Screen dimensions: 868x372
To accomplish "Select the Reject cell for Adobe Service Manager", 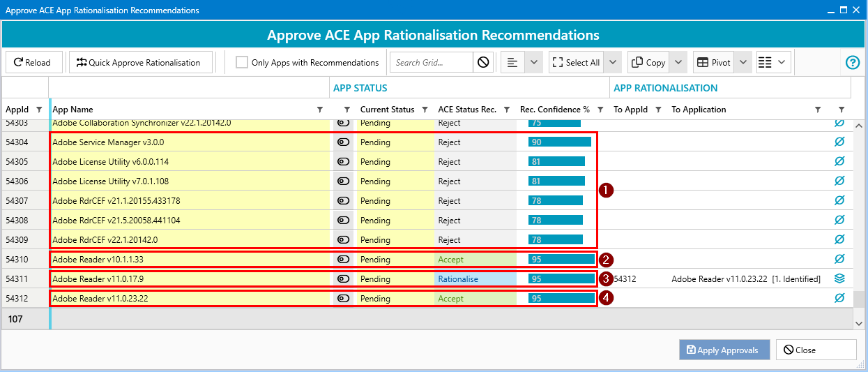I will (x=475, y=142).
